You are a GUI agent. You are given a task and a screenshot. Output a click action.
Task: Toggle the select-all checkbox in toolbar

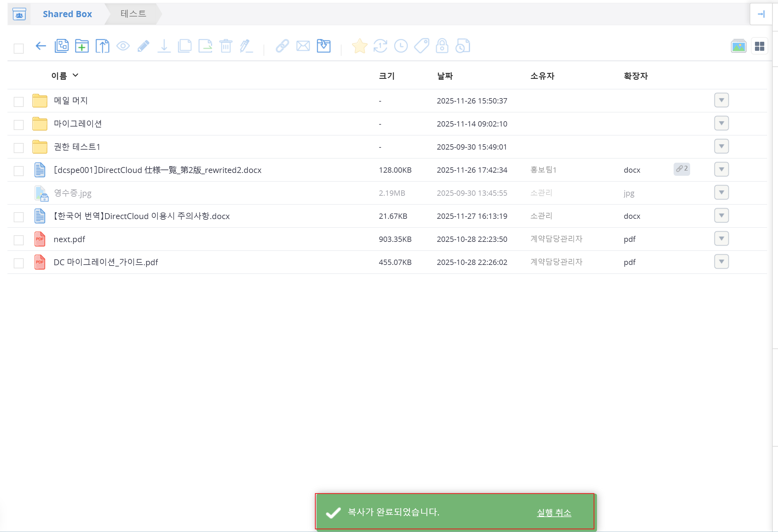pos(19,48)
